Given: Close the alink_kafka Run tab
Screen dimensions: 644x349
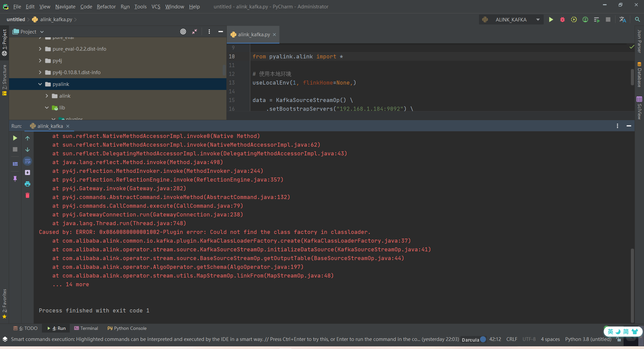Looking at the screenshot, I should pyautogui.click(x=68, y=126).
